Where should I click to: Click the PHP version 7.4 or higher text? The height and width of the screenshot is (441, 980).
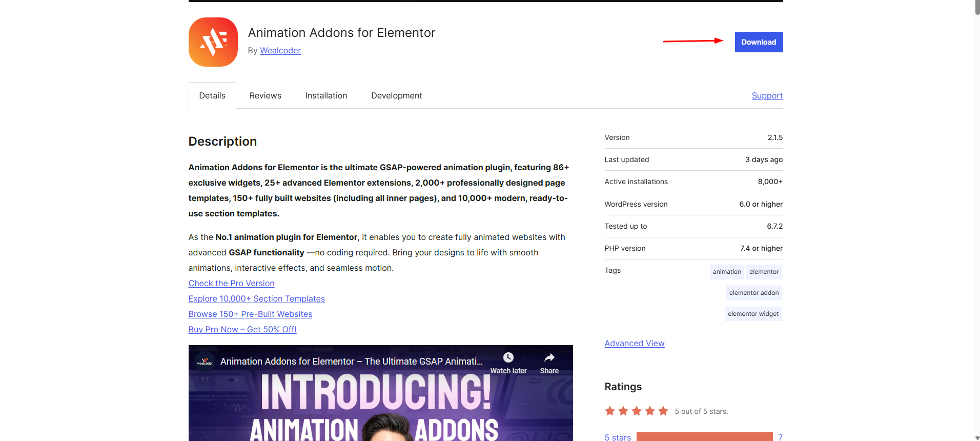coord(761,248)
